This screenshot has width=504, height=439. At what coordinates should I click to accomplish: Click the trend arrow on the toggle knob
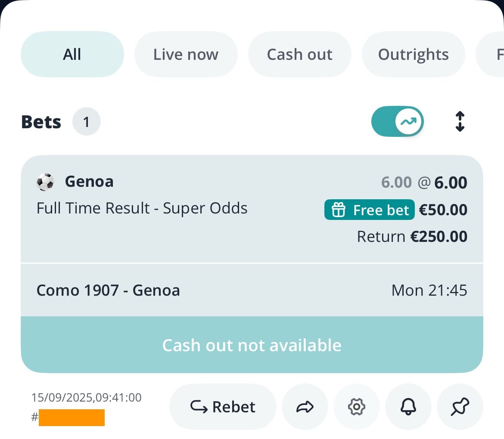(408, 121)
